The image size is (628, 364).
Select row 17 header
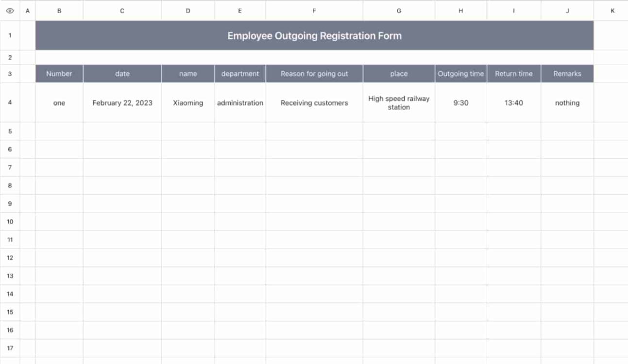pyautogui.click(x=10, y=348)
